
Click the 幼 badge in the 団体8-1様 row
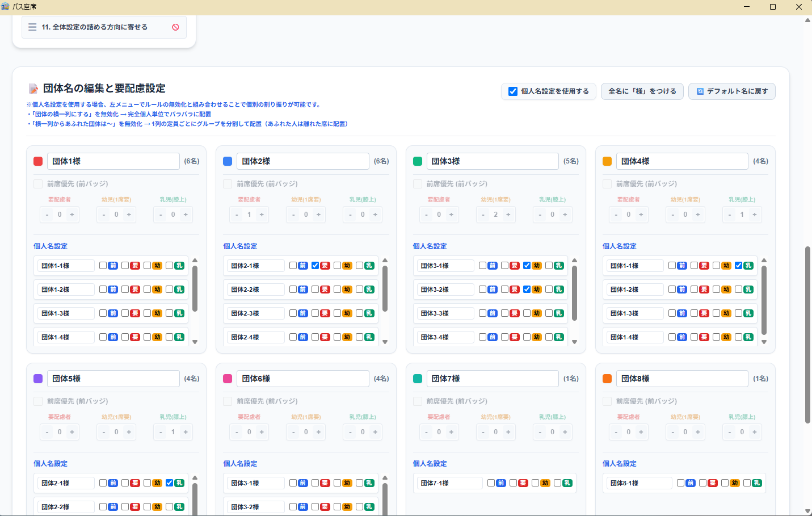point(735,483)
